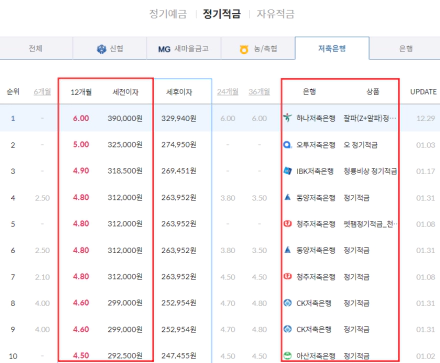The image size is (440, 363).
Task: Click the 269,451원 after-tax interest
Action: click(179, 171)
